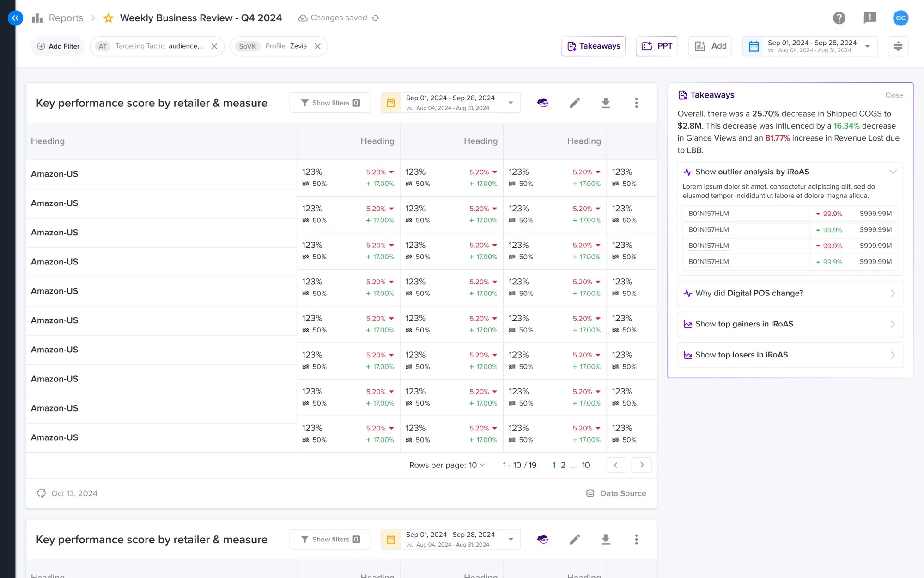Click the refresh icon next to Changes saved
Viewport: 924px width, 578px height.
(376, 18)
